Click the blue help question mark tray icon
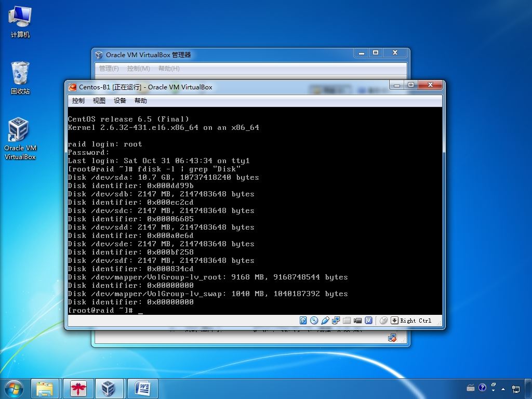Viewport: 532px width, 399px height. coord(482,388)
